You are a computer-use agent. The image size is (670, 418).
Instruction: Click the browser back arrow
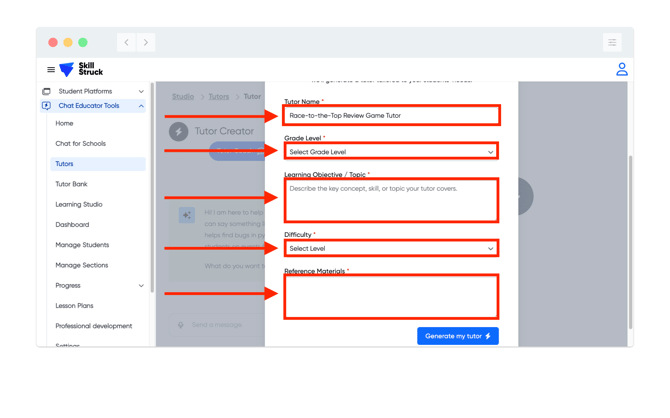click(x=126, y=43)
